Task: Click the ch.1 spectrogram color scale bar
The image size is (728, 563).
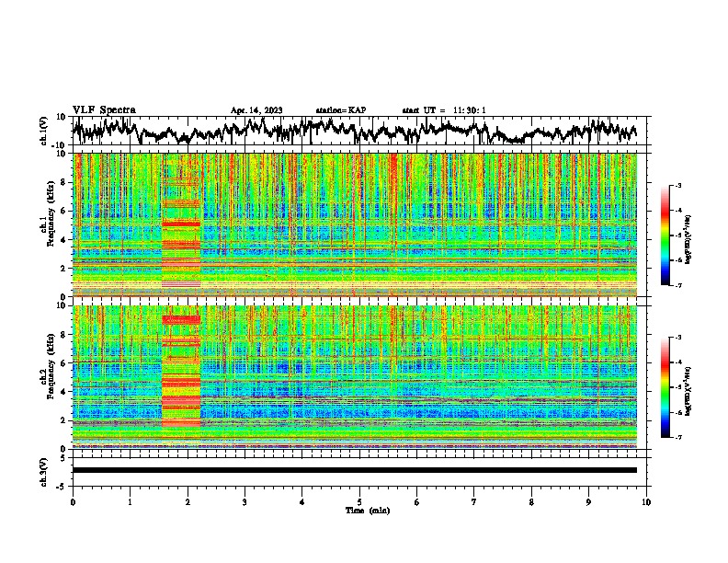Action: tap(665, 236)
